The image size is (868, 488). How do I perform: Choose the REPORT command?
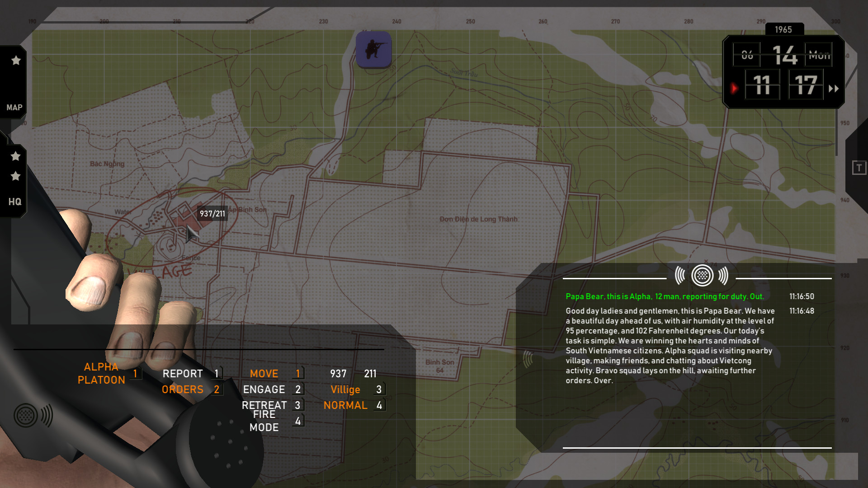[183, 374]
